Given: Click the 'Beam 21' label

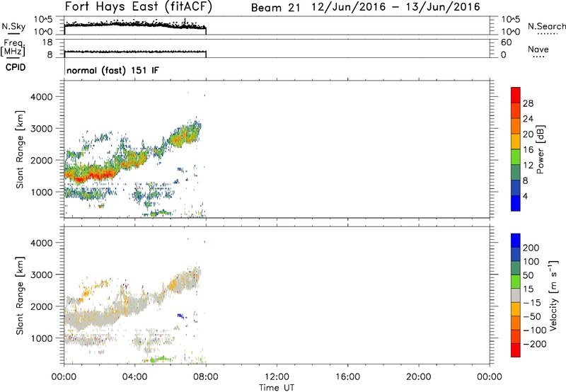Looking at the screenshot, I should (x=276, y=7).
